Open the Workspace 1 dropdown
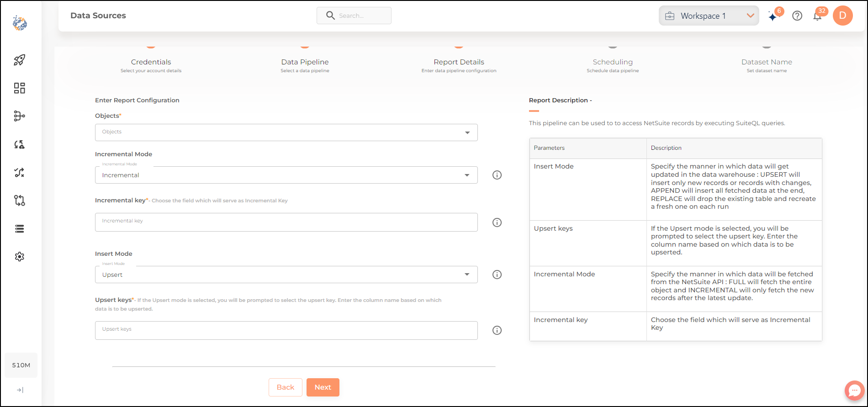Image resolution: width=868 pixels, height=407 pixels. click(x=709, y=16)
